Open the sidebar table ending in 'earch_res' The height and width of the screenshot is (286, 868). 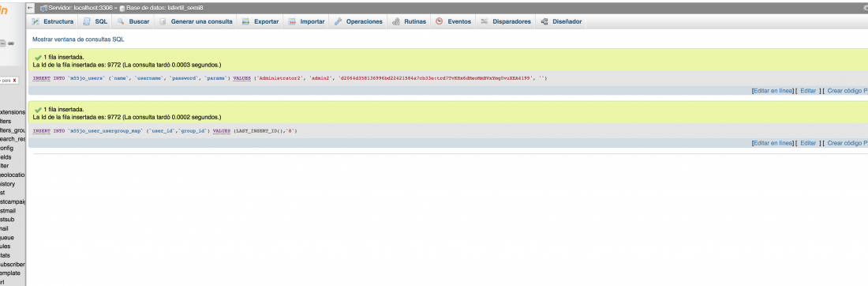click(12, 139)
